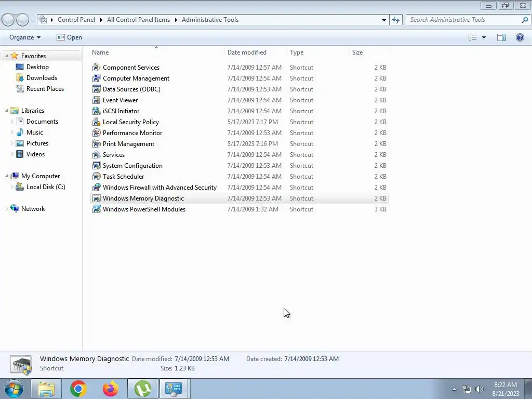The width and height of the screenshot is (532, 399).
Task: Navigate to Control Panel breadcrumb
Action: click(76, 20)
